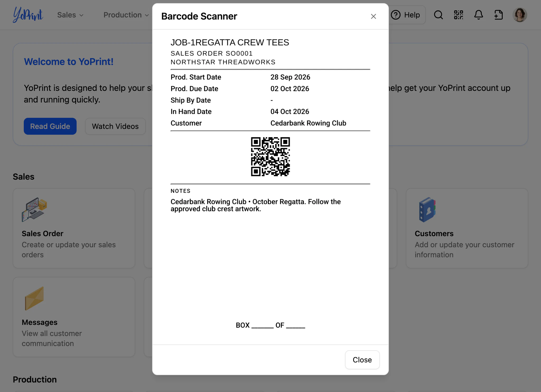Open user profile avatar menu
Image resolution: width=541 pixels, height=392 pixels.
tap(520, 15)
